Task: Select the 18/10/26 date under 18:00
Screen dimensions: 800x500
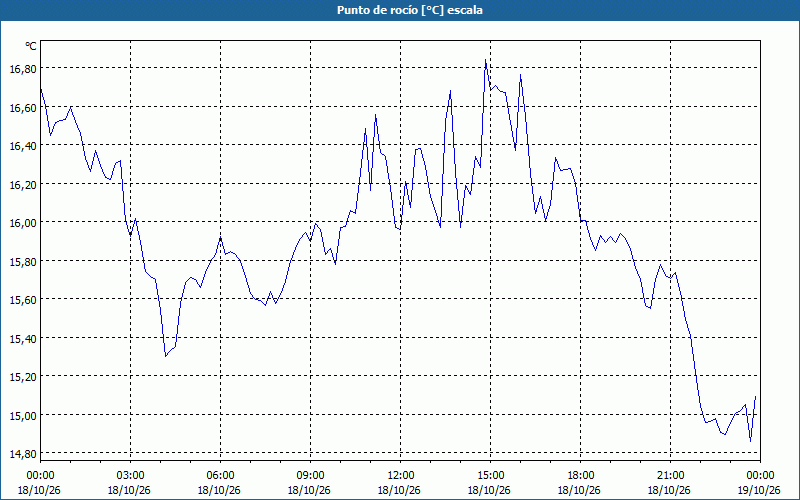Action: pyautogui.click(x=579, y=490)
